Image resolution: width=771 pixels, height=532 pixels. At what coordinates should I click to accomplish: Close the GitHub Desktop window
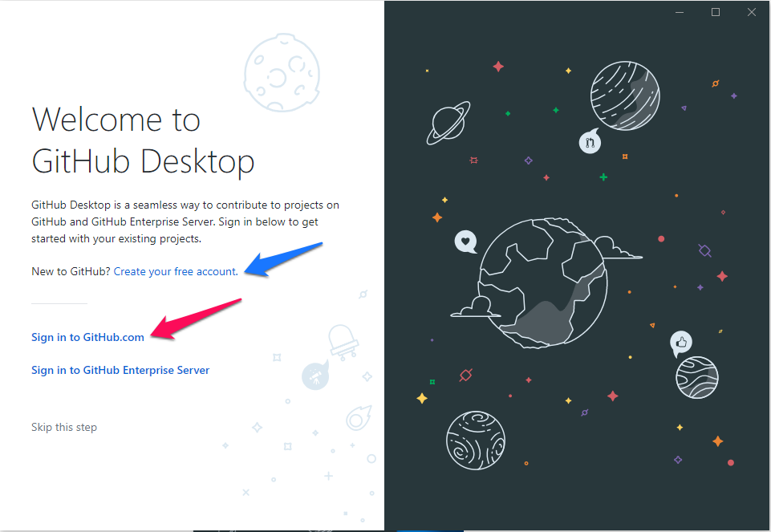coord(751,12)
